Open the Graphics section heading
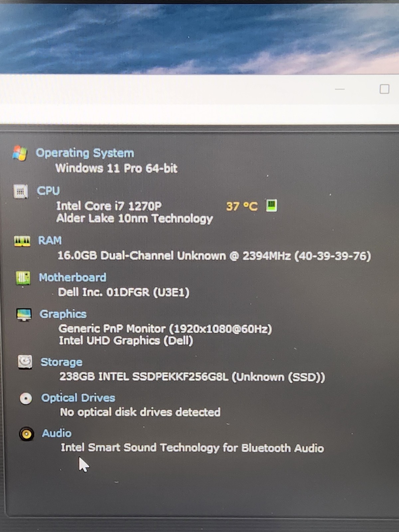399x532 pixels. 63,314
